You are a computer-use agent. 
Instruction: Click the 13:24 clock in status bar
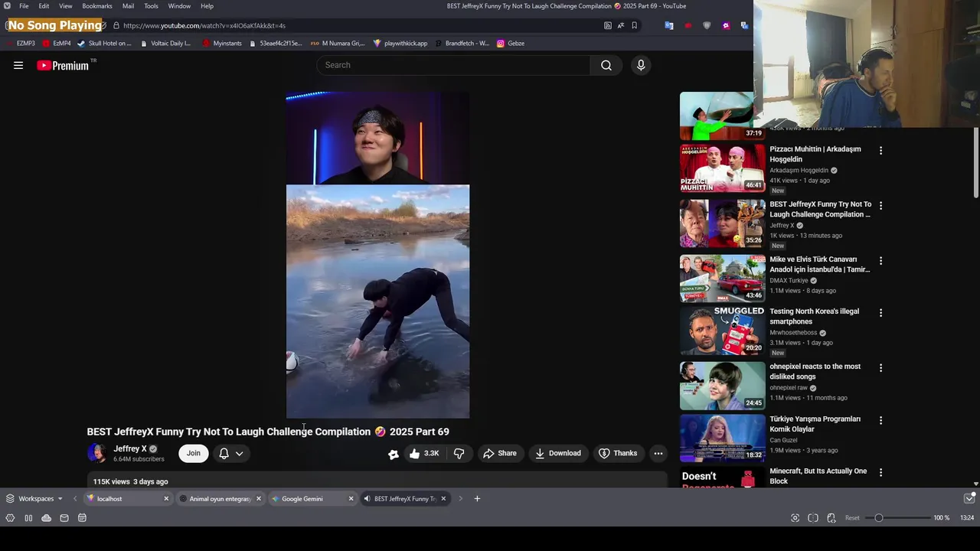coord(967,518)
